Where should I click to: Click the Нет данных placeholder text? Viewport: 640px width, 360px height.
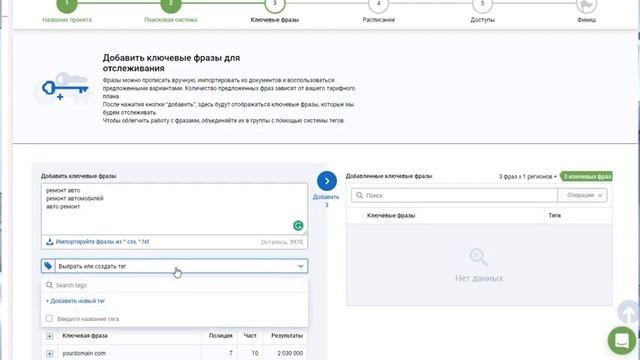pos(479,278)
